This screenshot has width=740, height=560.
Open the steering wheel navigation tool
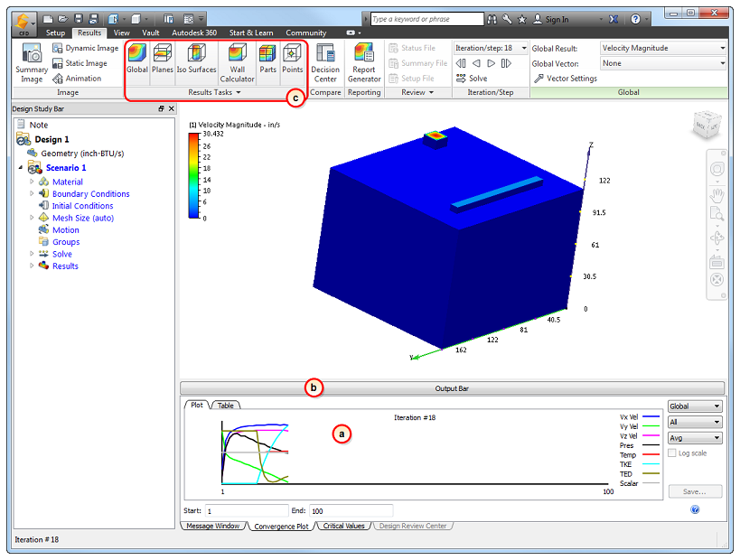(x=717, y=169)
